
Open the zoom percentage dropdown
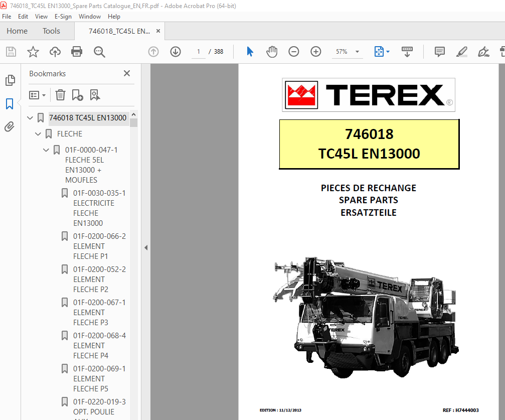pos(357,52)
